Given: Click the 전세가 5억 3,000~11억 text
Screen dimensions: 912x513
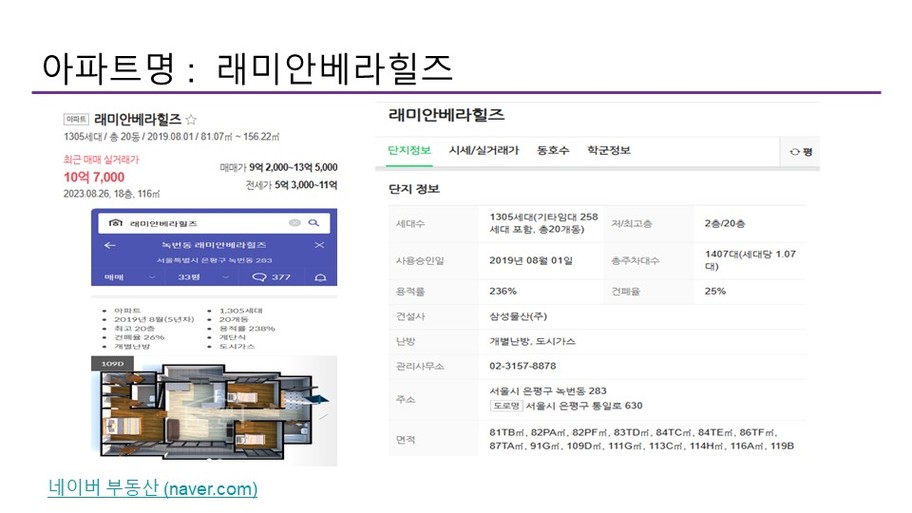Looking at the screenshot, I should (291, 185).
